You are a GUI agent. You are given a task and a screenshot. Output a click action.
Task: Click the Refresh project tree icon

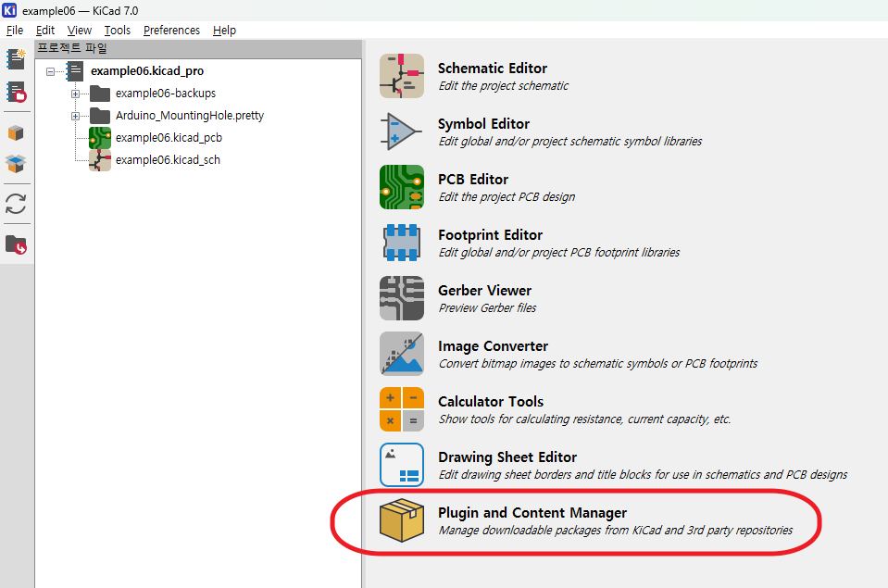[16, 204]
